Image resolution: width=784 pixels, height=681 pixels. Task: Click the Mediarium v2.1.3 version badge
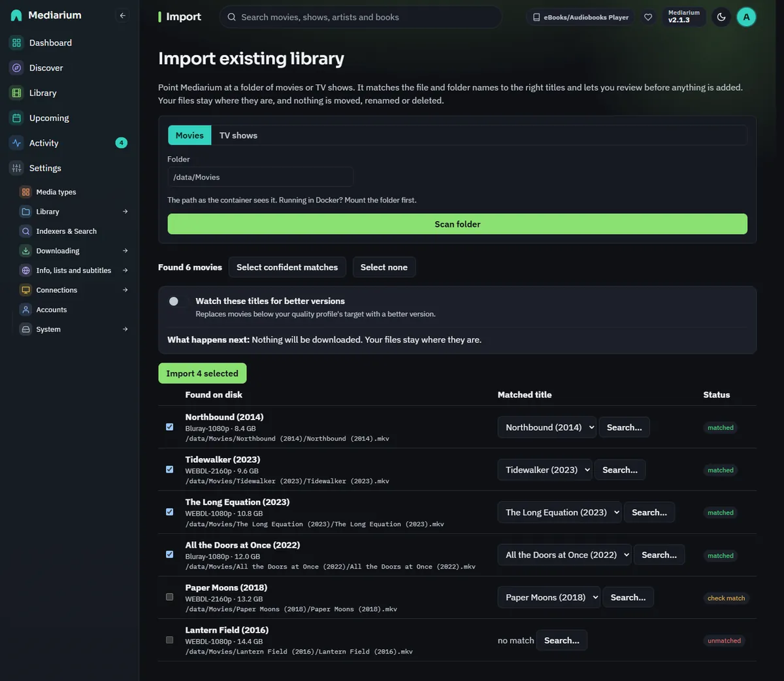tap(684, 17)
